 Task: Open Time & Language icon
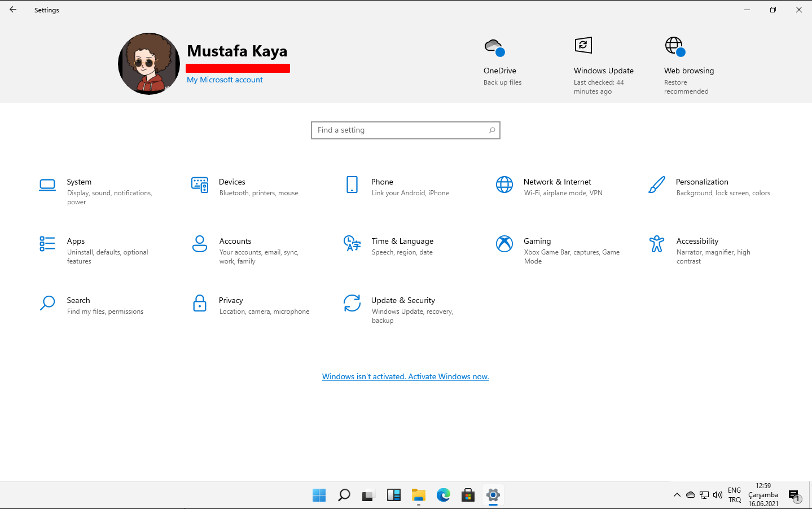pyautogui.click(x=352, y=244)
